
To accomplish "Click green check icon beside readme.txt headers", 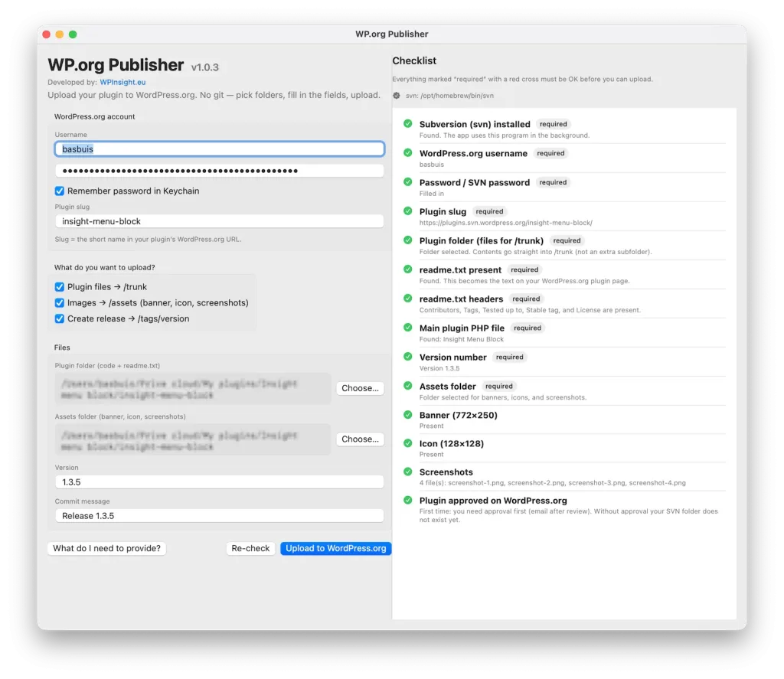I will [408, 299].
